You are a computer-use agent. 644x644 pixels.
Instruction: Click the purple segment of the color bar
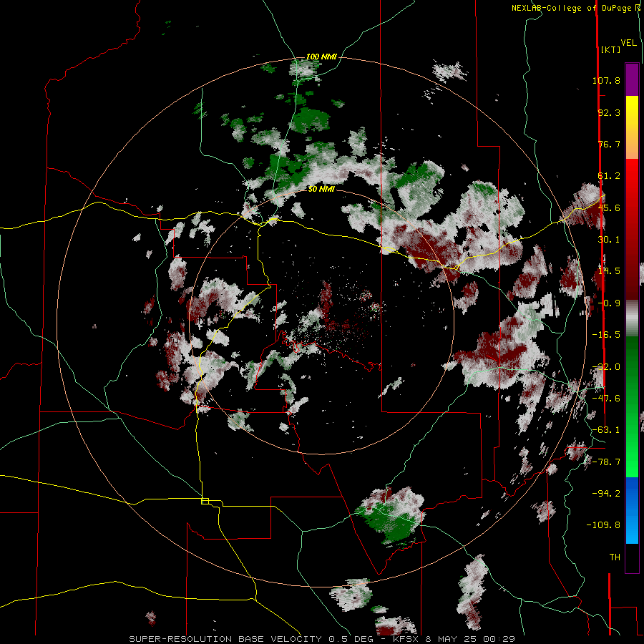[x=632, y=80]
